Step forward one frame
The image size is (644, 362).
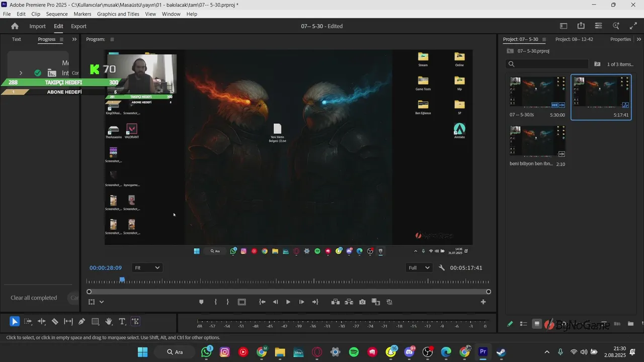pyautogui.click(x=301, y=302)
